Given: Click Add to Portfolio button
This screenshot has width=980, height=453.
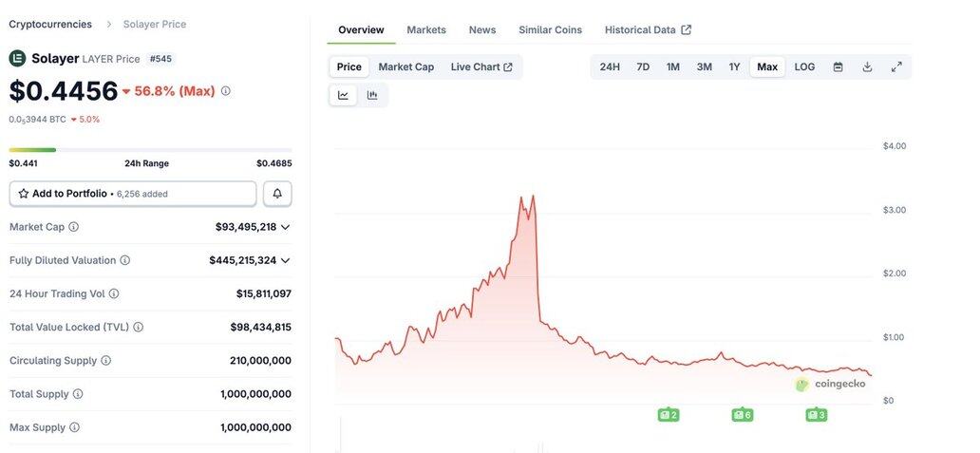Looking at the screenshot, I should tap(133, 194).
